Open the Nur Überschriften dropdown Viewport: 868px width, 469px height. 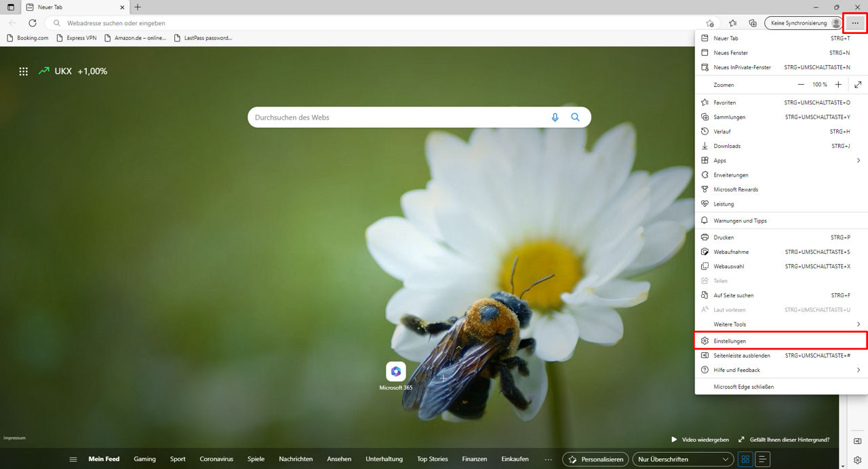point(682,459)
